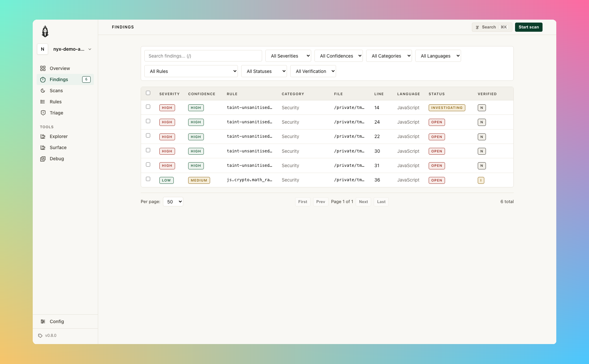Image resolution: width=589 pixels, height=364 pixels.
Task: Click the Findings count badge 6
Action: coord(86,79)
